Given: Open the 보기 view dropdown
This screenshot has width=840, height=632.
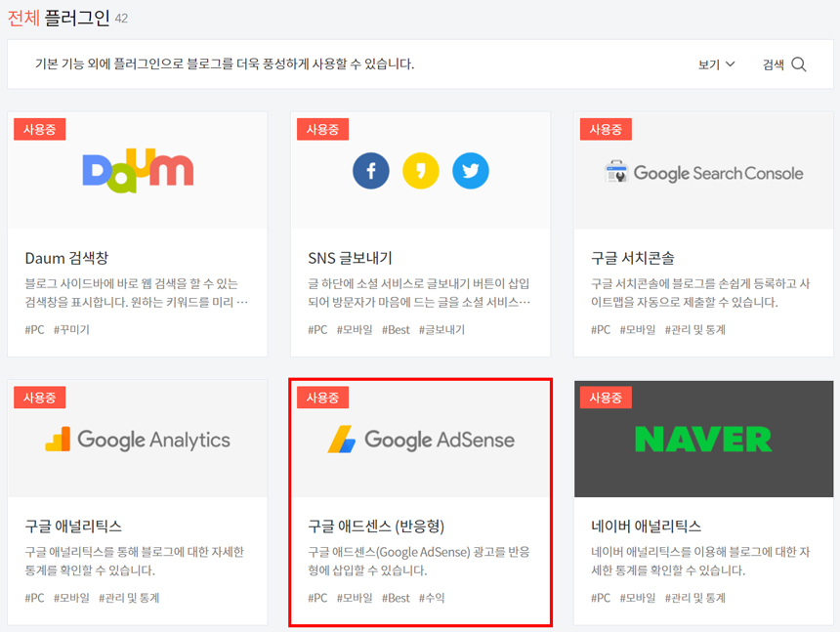Looking at the screenshot, I should (x=716, y=64).
